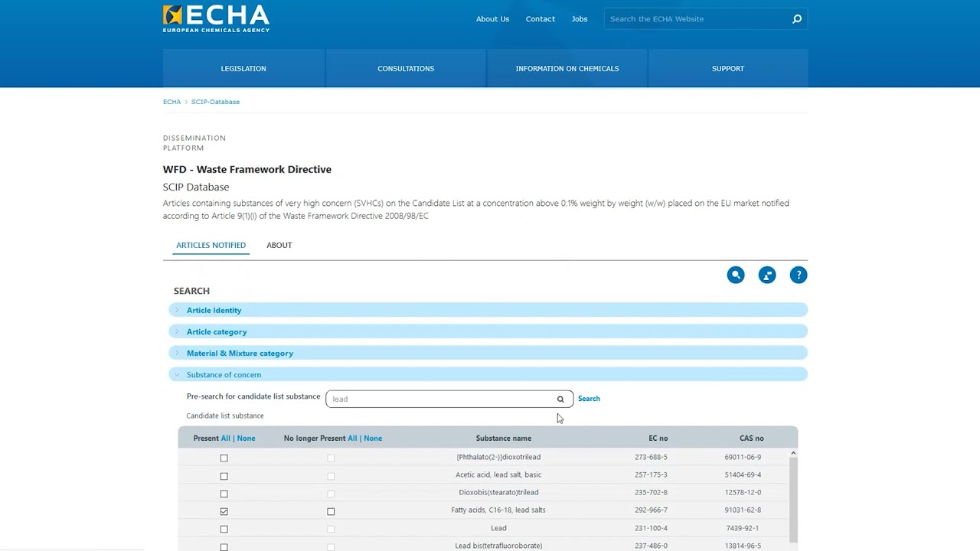Open the Support menu
Viewport: 980px width, 551px height.
(728, 68)
